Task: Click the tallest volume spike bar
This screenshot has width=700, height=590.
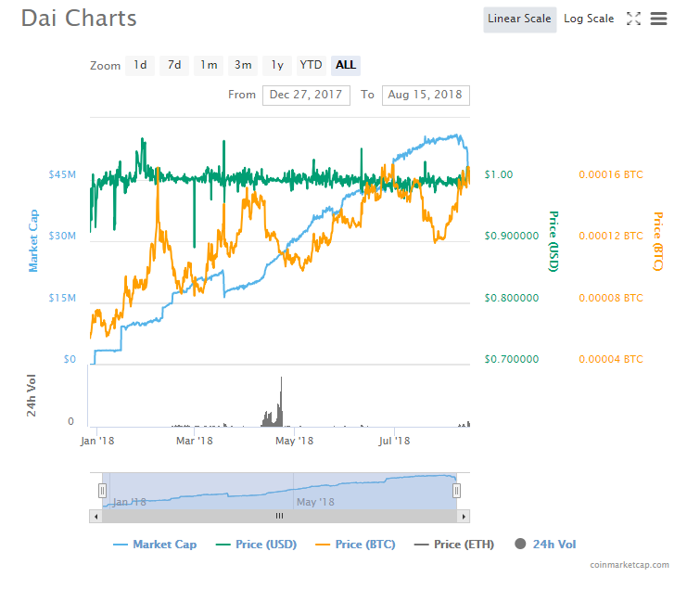Action: (x=281, y=402)
